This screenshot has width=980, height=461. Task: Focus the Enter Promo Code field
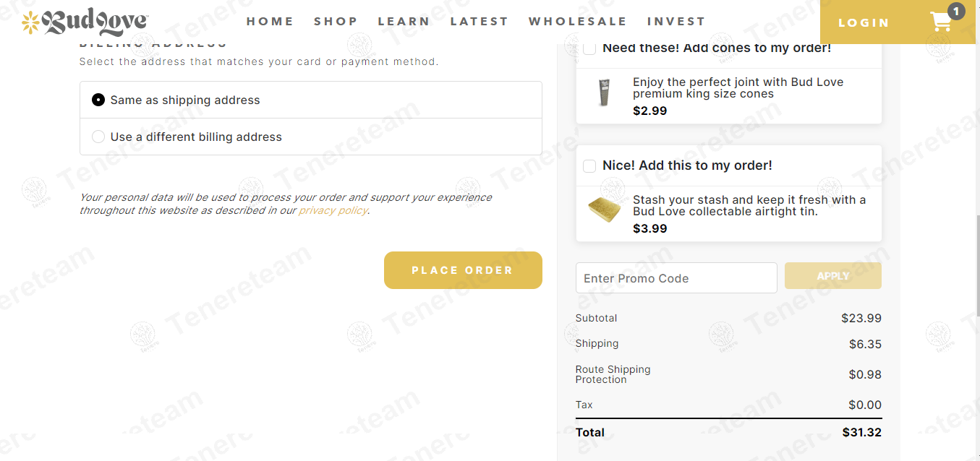(x=676, y=278)
